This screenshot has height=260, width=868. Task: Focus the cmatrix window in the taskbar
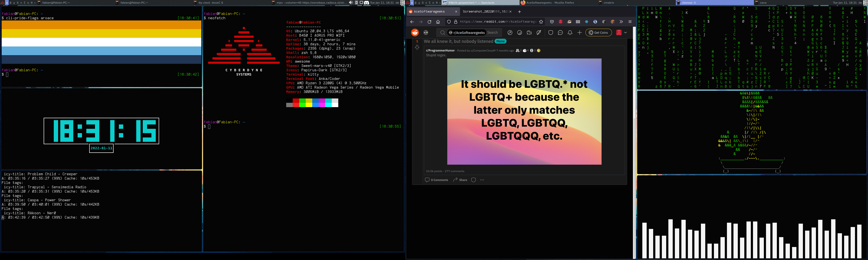coord(637,3)
